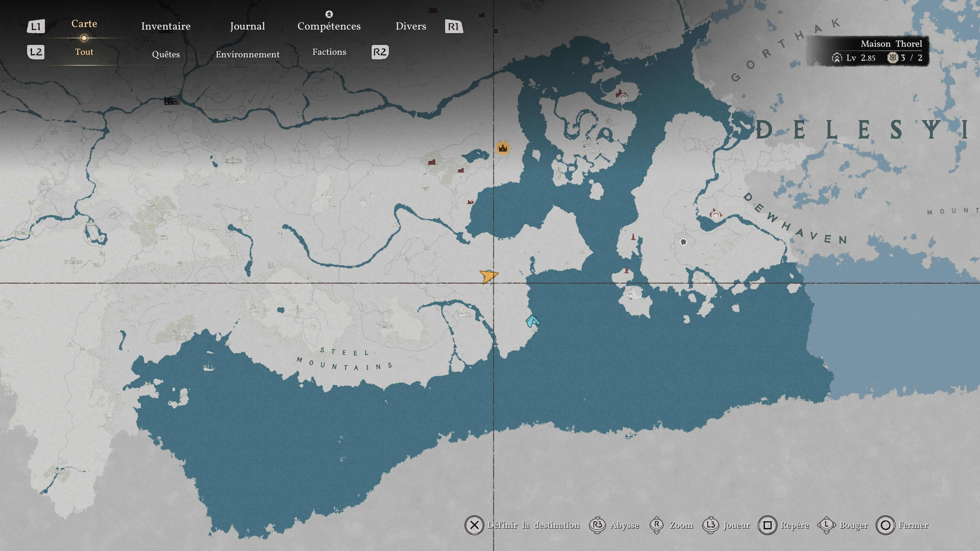The height and width of the screenshot is (551, 980).
Task: Open the Divers tab
Action: [411, 26]
